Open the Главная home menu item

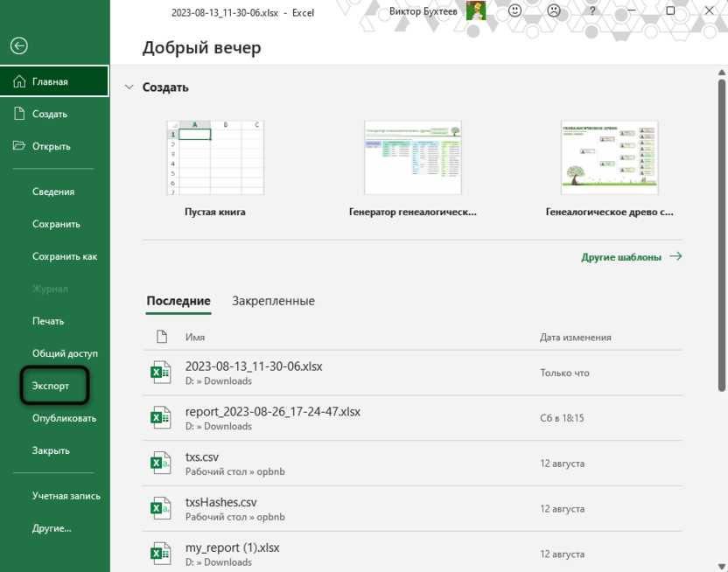[x=54, y=82]
